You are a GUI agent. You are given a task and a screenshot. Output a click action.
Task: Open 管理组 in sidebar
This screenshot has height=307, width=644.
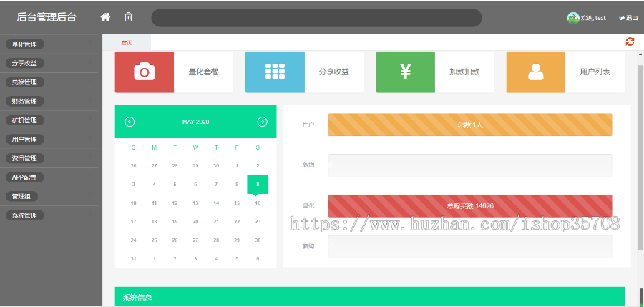pyautogui.click(x=21, y=197)
